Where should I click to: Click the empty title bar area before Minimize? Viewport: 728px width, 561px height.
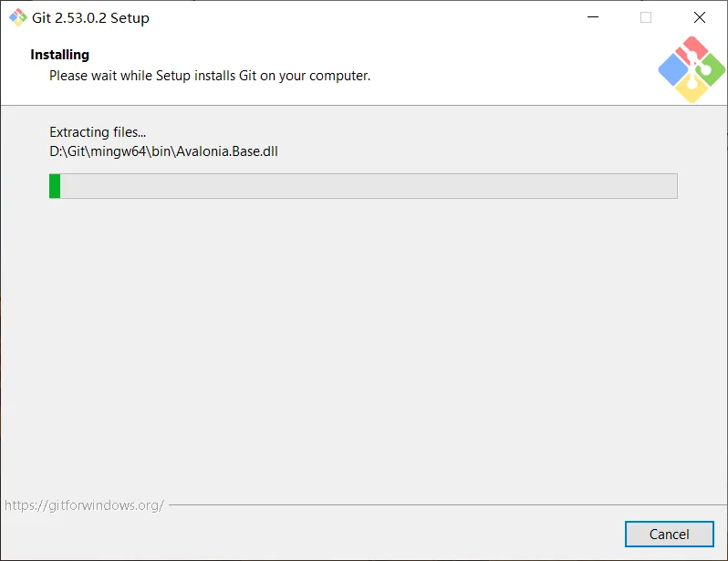(365, 17)
